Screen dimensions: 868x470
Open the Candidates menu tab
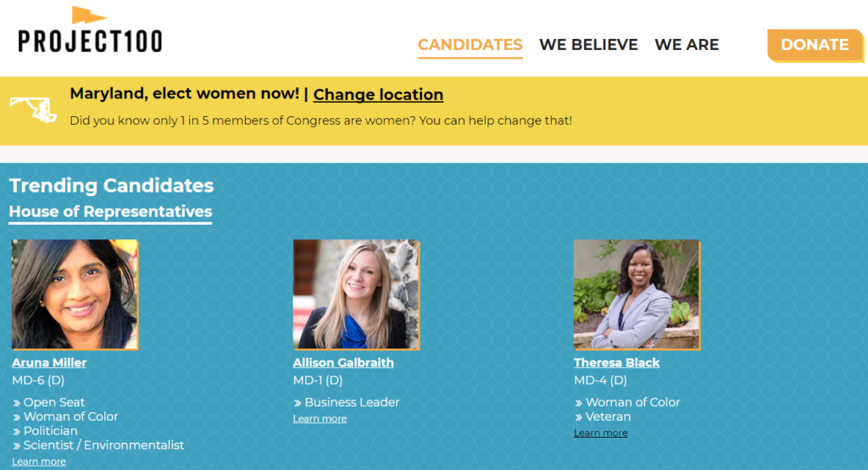pos(470,45)
